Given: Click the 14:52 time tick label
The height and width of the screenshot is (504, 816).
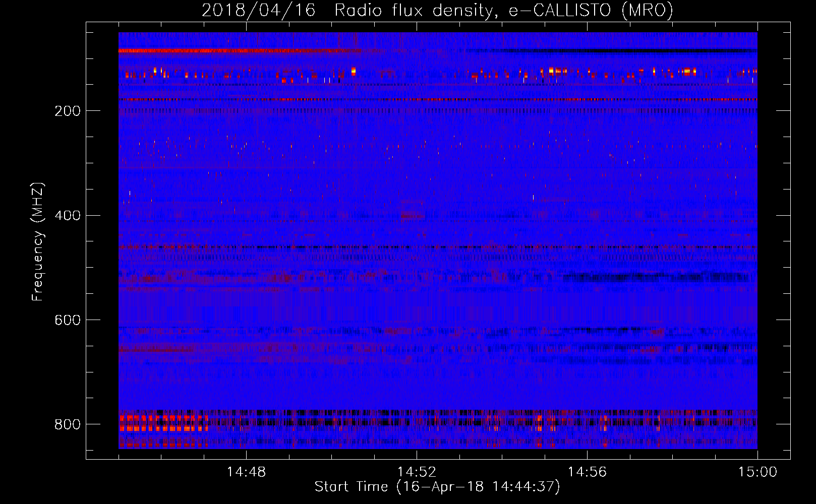Looking at the screenshot, I should pyautogui.click(x=417, y=472).
